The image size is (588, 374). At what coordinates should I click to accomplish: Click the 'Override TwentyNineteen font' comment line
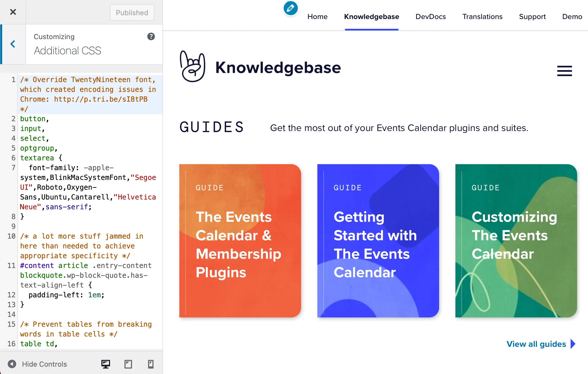click(90, 94)
